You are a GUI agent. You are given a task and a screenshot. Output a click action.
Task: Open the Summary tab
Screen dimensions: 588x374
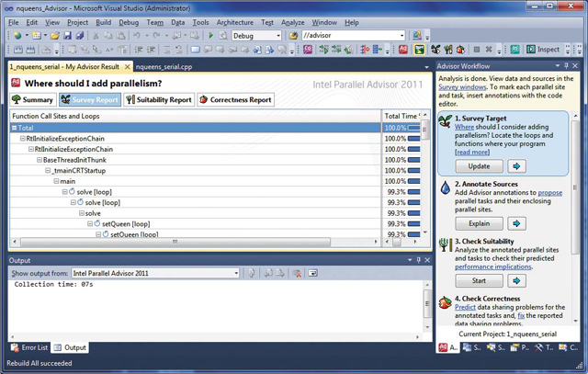click(33, 100)
